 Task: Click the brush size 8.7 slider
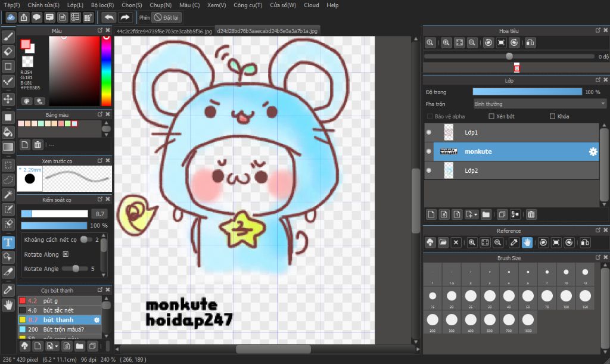tap(54, 214)
